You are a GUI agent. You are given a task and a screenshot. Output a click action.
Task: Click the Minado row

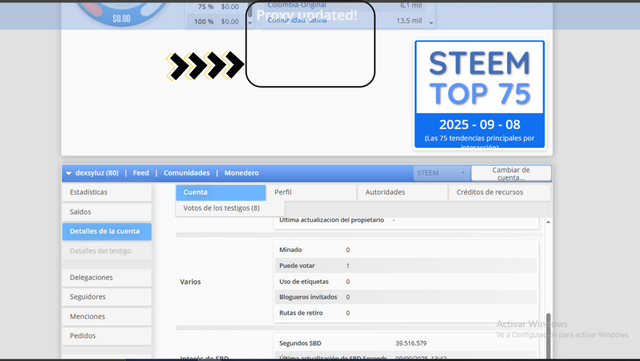pos(406,250)
